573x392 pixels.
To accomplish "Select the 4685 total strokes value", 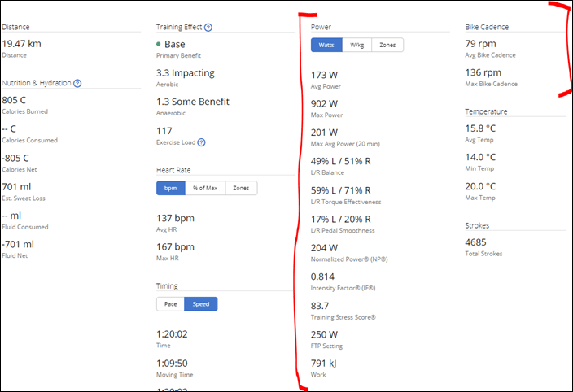I will tap(475, 242).
